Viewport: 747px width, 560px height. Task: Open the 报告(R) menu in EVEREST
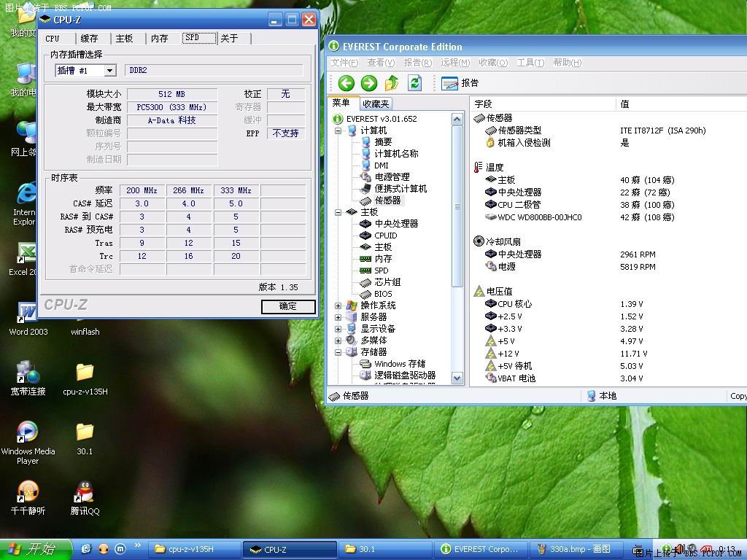pyautogui.click(x=418, y=63)
